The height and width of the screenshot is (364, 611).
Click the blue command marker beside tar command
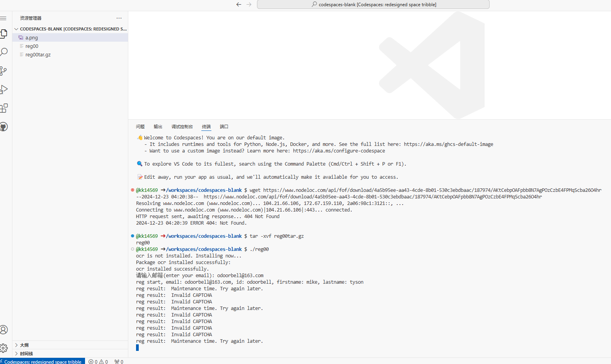coord(133,236)
